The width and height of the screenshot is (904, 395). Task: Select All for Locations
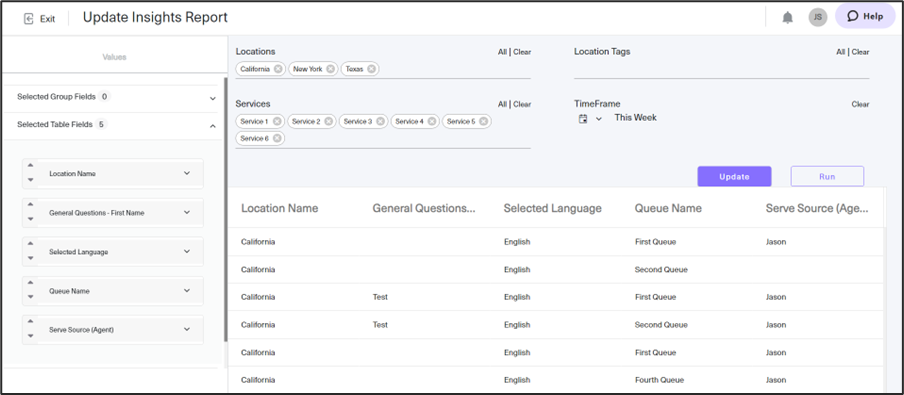(502, 52)
